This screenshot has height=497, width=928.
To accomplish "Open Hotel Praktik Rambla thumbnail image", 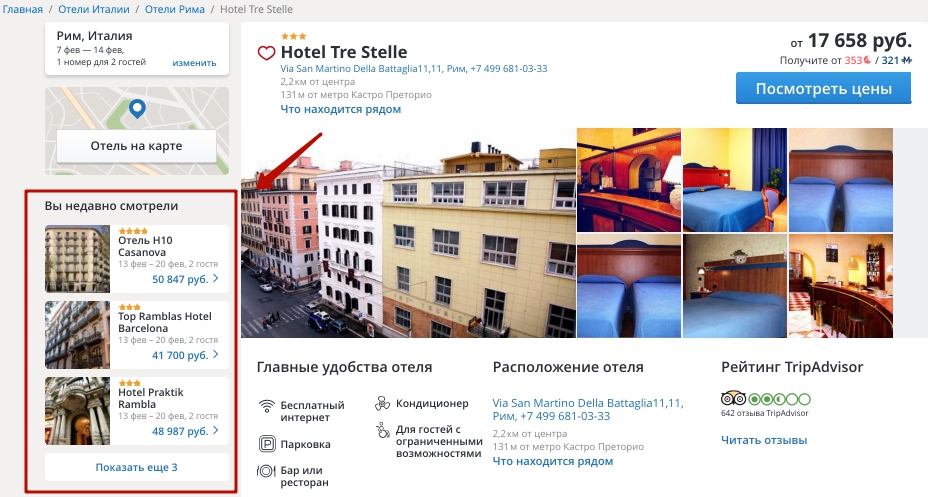I will [x=78, y=411].
